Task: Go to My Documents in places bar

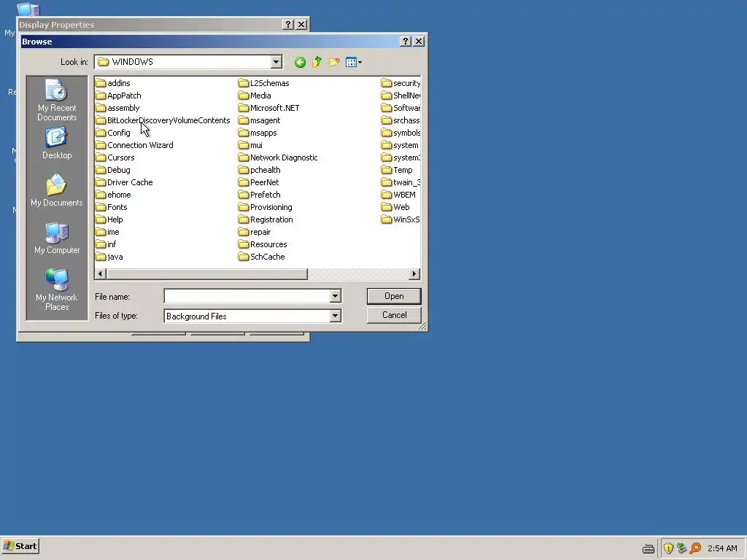Action: 57,190
